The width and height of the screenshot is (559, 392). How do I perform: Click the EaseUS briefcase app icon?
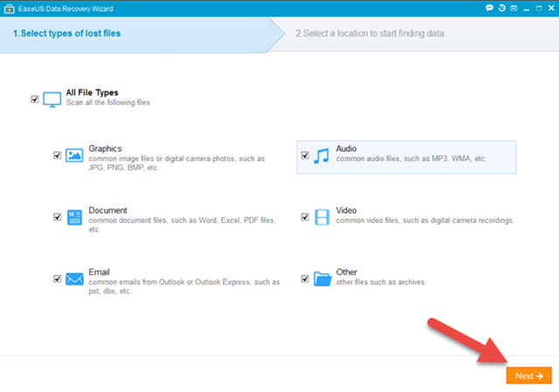tap(10, 9)
